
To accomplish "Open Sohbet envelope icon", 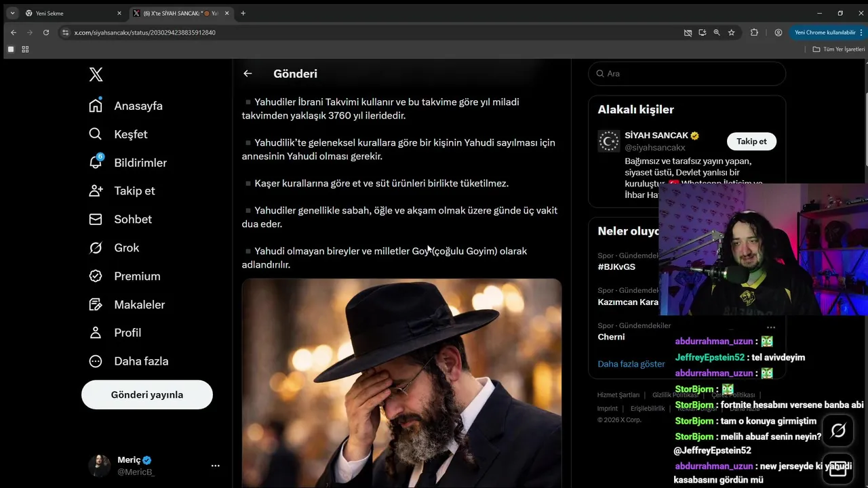I will click(x=96, y=220).
